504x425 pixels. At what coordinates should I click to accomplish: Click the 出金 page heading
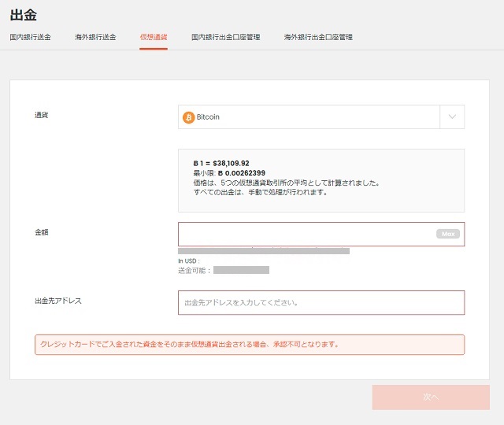click(x=23, y=13)
